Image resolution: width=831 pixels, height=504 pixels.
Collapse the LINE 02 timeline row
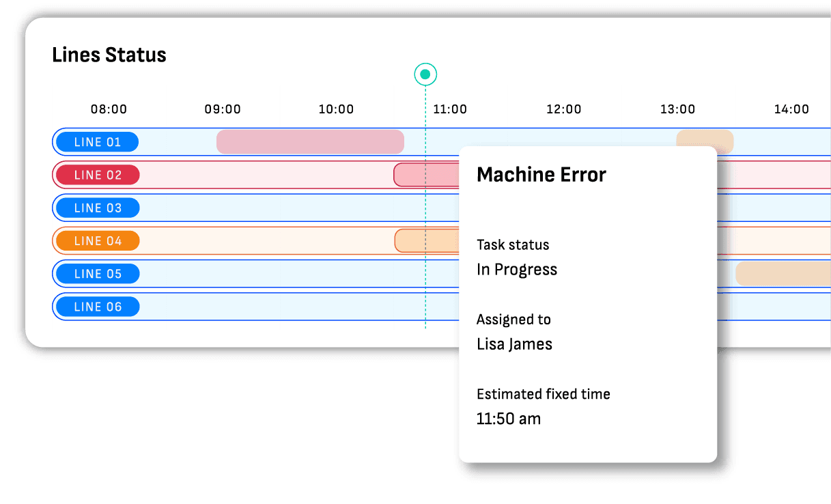pyautogui.click(x=273, y=175)
